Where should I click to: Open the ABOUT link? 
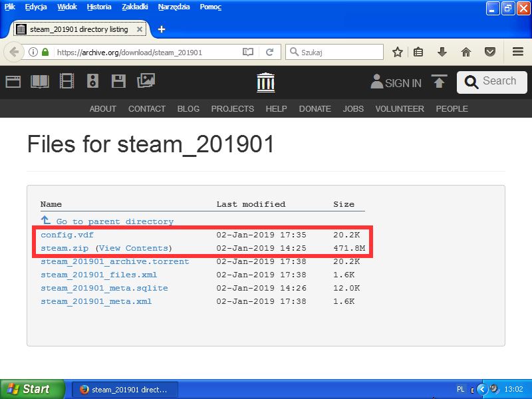[x=103, y=109]
